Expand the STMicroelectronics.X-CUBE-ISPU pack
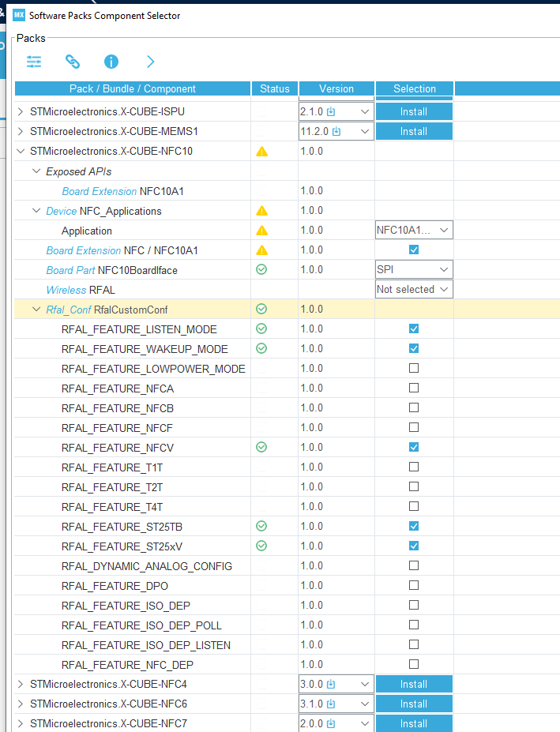Viewport: 560px width, 732px height. (x=21, y=111)
